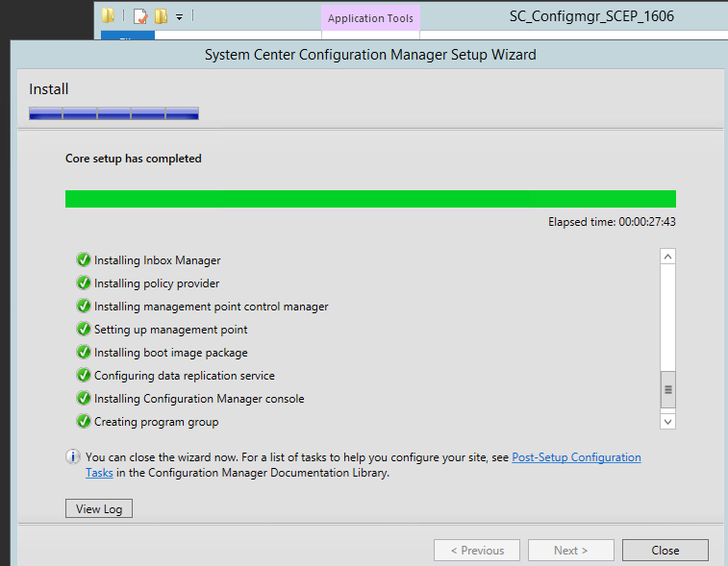Click the SC_Configmgr_SCEP_1606 window title
Viewport: 728px width, 566px height.
(591, 16)
